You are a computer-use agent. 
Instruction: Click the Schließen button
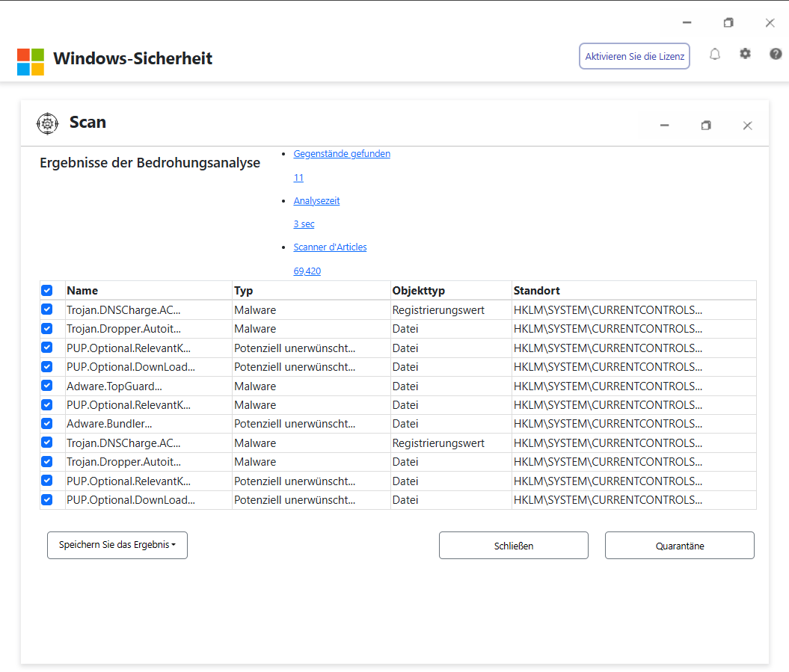(514, 546)
